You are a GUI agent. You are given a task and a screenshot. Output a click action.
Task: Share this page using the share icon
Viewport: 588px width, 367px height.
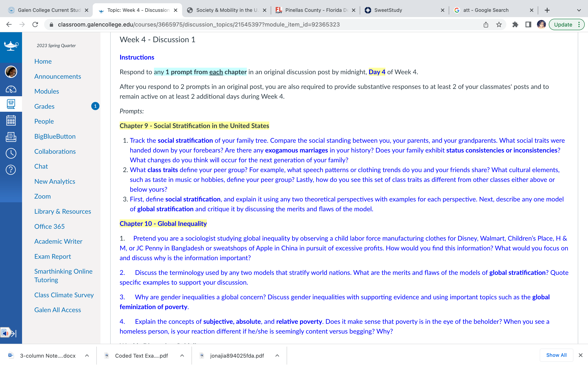[x=486, y=24]
